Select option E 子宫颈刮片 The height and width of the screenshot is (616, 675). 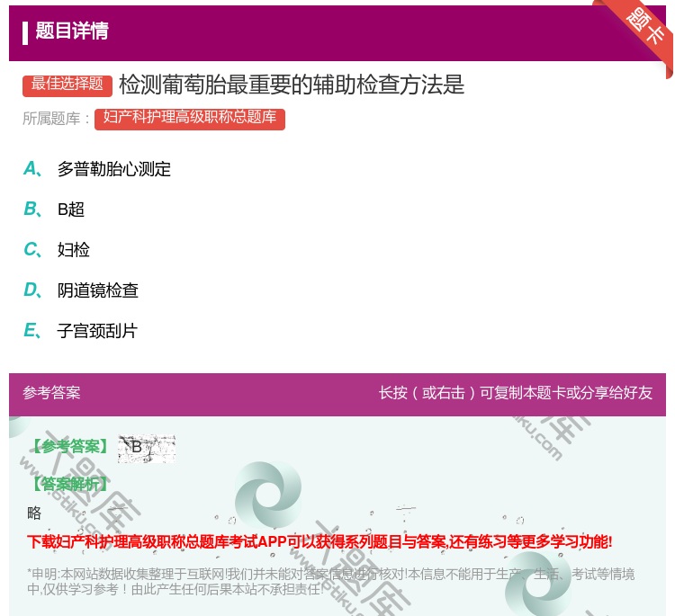(80, 331)
